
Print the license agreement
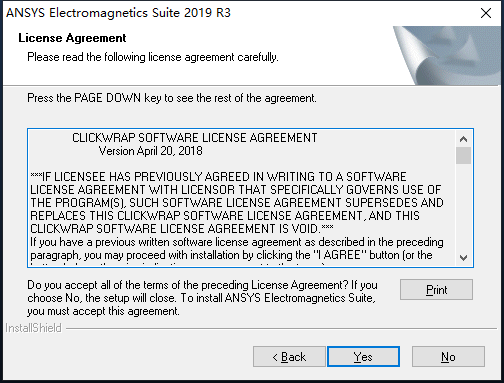pyautogui.click(x=436, y=289)
